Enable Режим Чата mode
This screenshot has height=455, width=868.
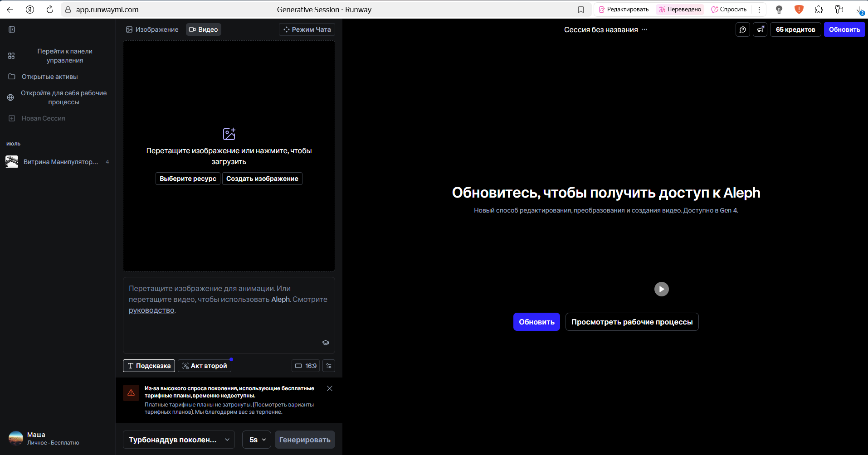[307, 29]
